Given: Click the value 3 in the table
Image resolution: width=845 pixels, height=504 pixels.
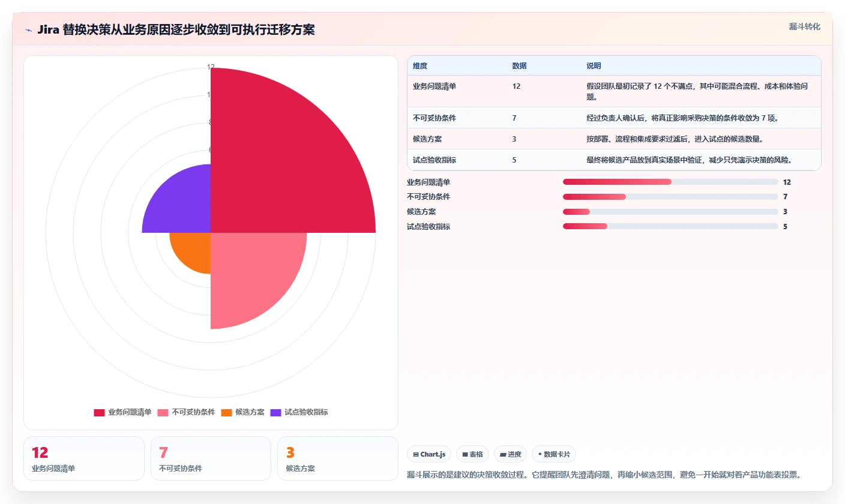Looking at the screenshot, I should pos(514,139).
